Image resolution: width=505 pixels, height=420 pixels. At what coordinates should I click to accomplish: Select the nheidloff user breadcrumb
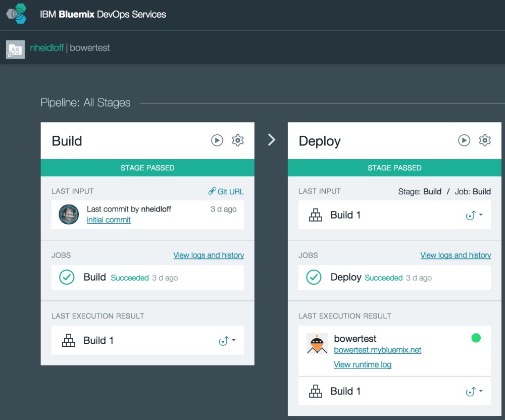click(46, 47)
